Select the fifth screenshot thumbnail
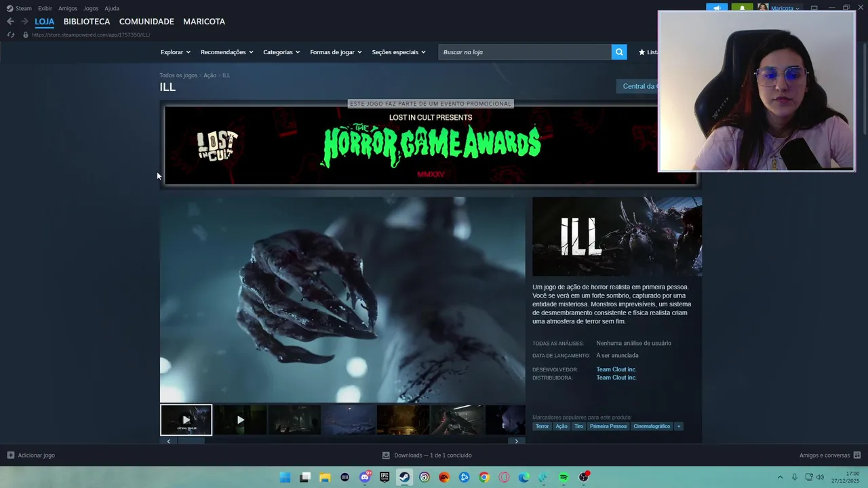This screenshot has width=868, height=488. [403, 420]
